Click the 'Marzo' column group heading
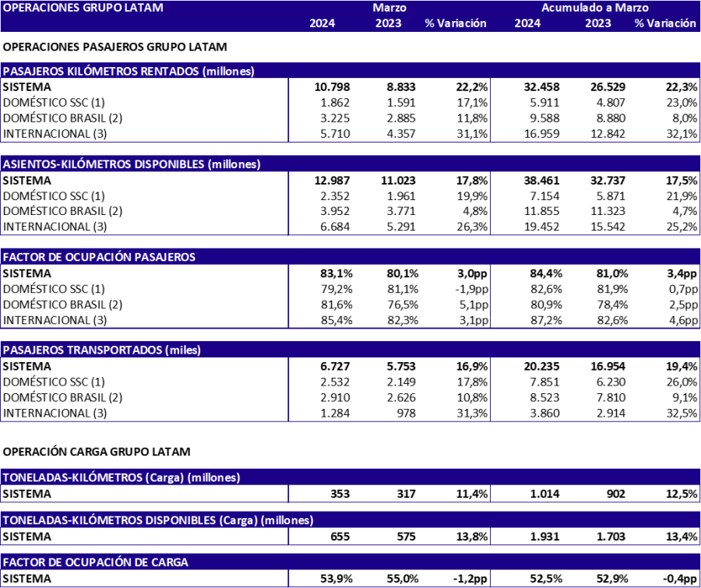Screen dimensions: 701x588 tap(389, 8)
